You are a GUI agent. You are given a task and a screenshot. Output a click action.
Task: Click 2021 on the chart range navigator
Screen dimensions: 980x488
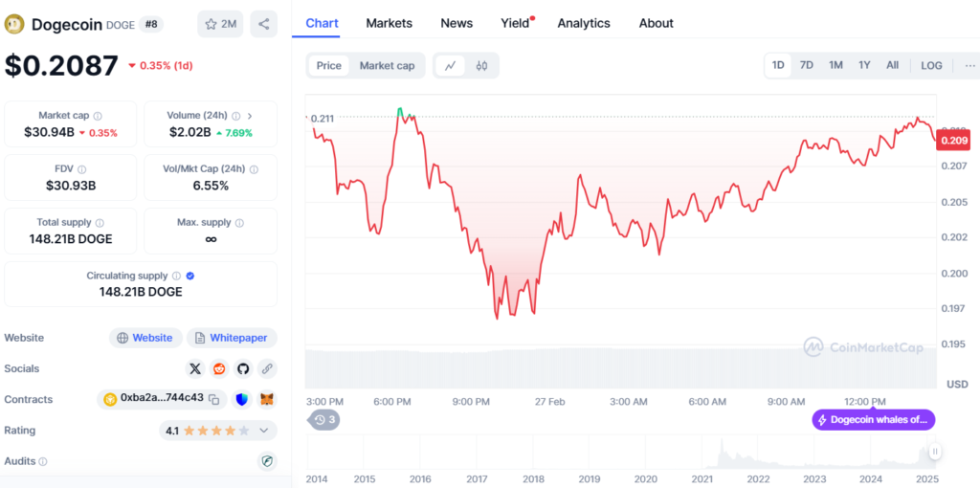(x=702, y=478)
